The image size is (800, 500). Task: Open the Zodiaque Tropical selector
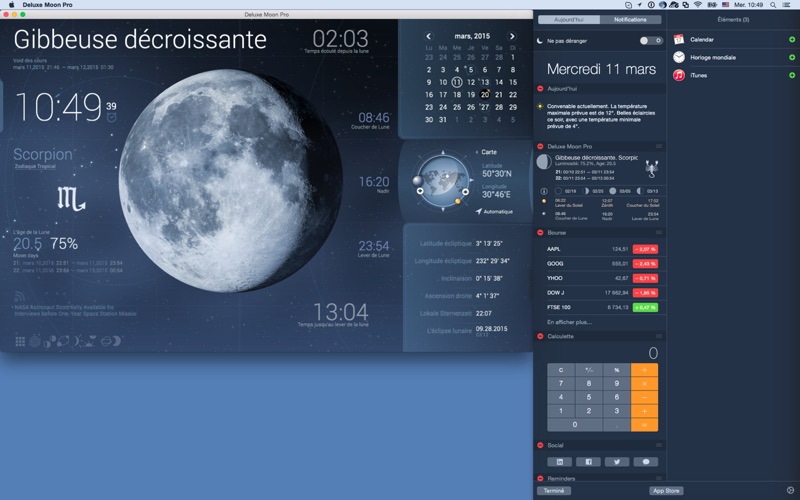[x=35, y=166]
